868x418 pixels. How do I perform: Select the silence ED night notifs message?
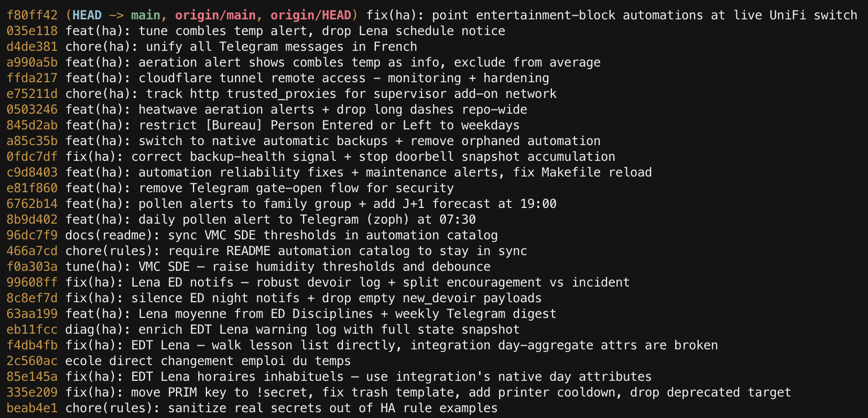pyautogui.click(x=303, y=298)
